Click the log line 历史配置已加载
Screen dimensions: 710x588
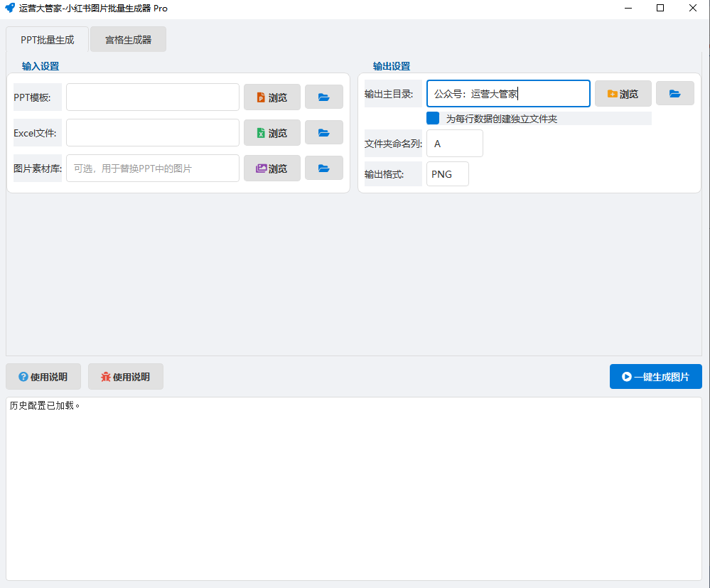point(44,405)
